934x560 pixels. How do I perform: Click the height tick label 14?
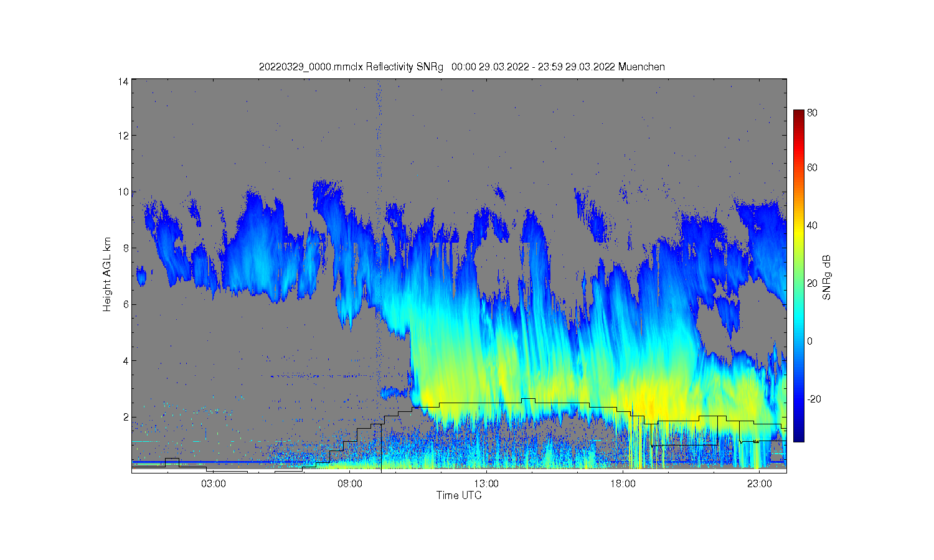tap(123, 82)
